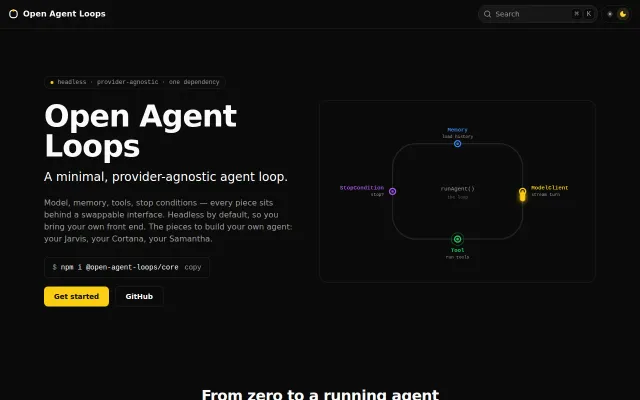Click the headless provider-agnostic one dependency badge
640x400 pixels.
135,82
